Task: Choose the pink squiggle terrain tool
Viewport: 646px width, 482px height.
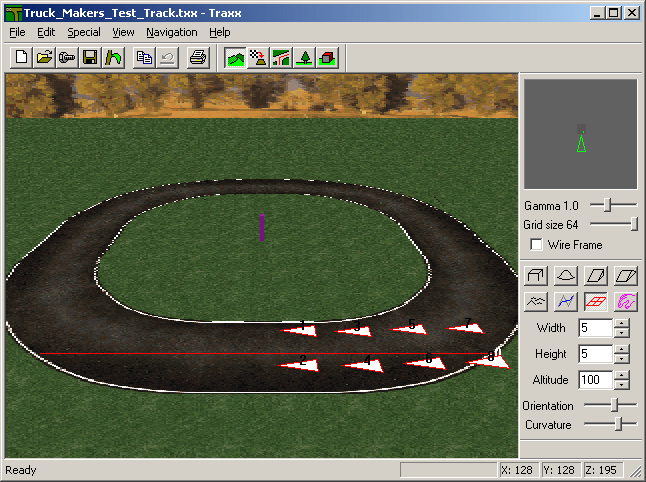Action: click(x=625, y=301)
